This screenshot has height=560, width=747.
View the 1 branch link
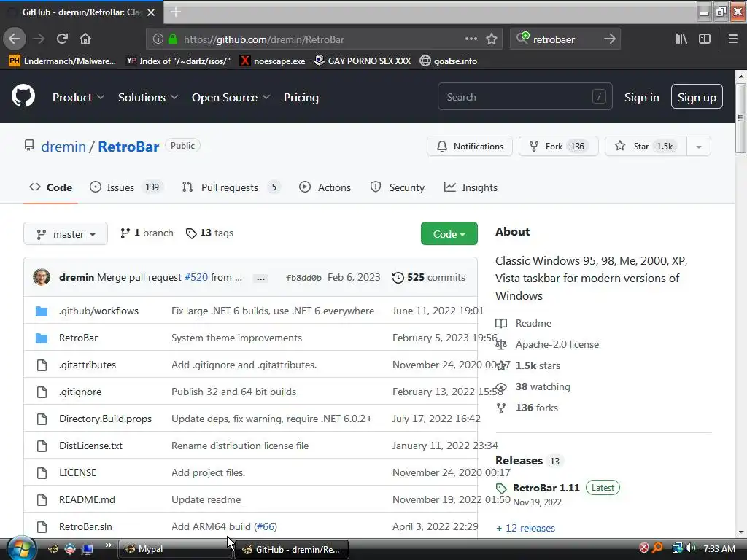tap(147, 233)
